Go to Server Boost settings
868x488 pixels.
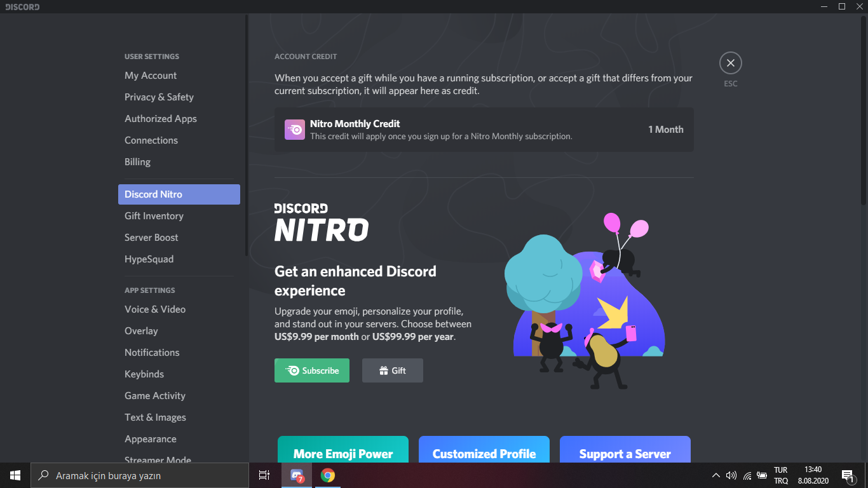[179, 238]
